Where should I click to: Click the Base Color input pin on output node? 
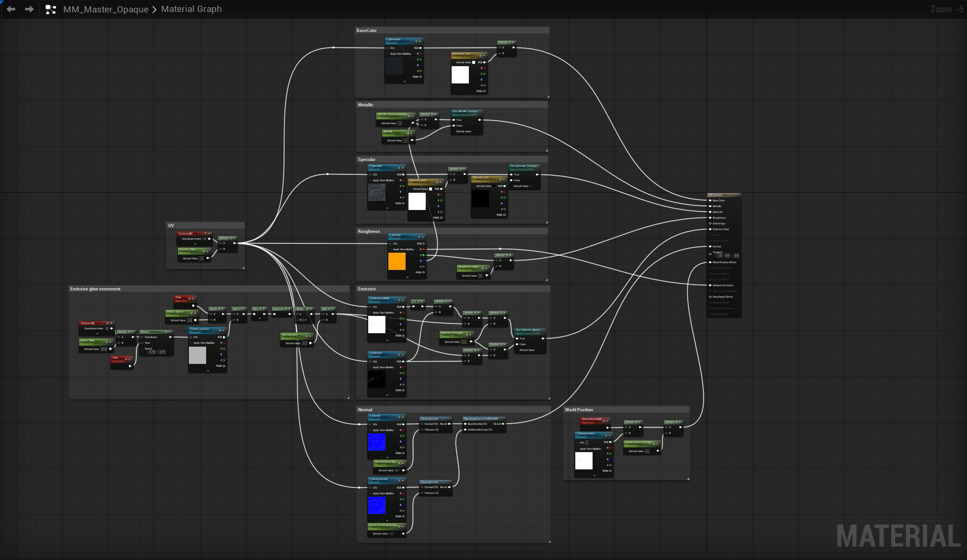click(710, 200)
